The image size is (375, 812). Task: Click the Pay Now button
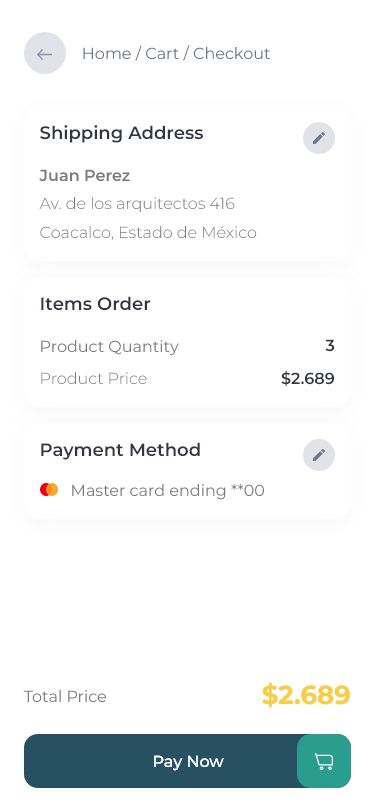188,761
